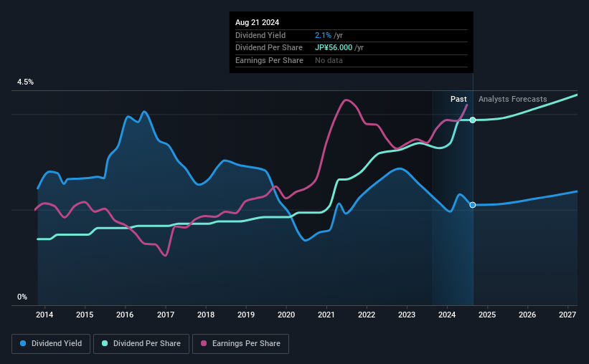Click the Past section label

(458, 99)
